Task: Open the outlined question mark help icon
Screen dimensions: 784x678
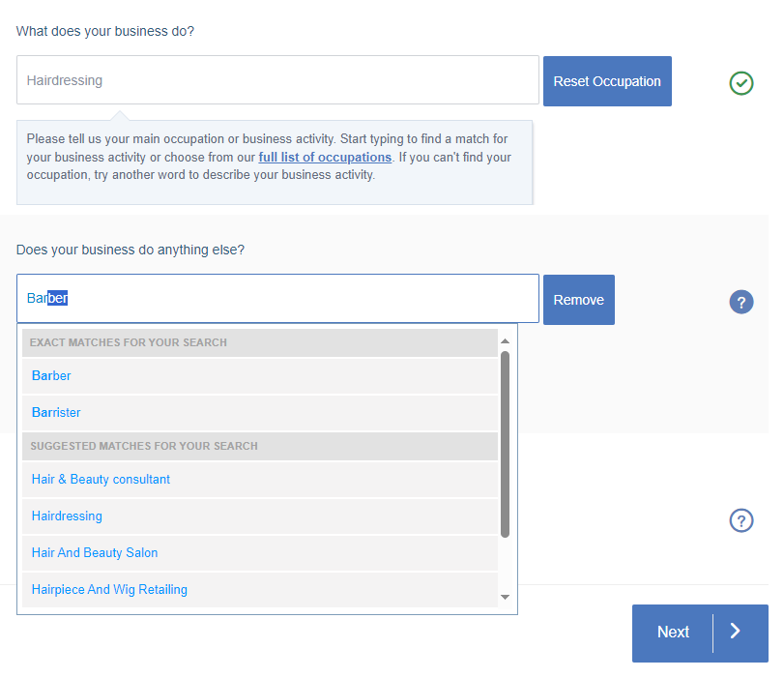Action: tap(741, 520)
